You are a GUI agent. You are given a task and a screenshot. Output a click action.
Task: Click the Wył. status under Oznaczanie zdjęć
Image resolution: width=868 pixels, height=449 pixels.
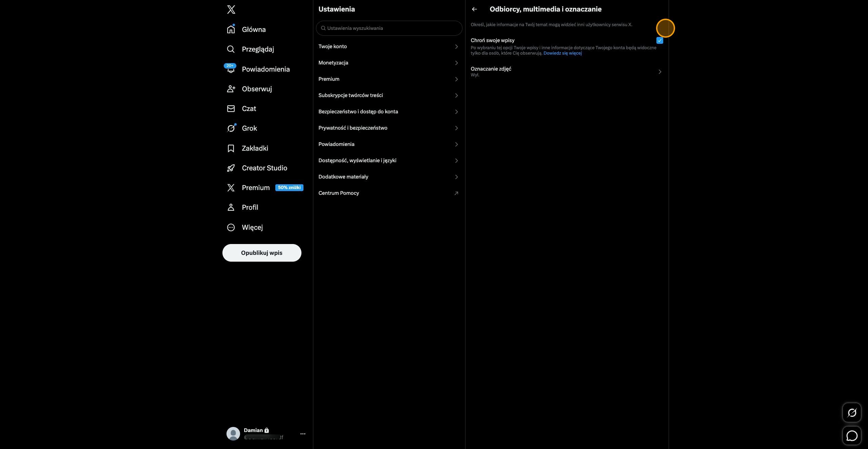coord(475,75)
